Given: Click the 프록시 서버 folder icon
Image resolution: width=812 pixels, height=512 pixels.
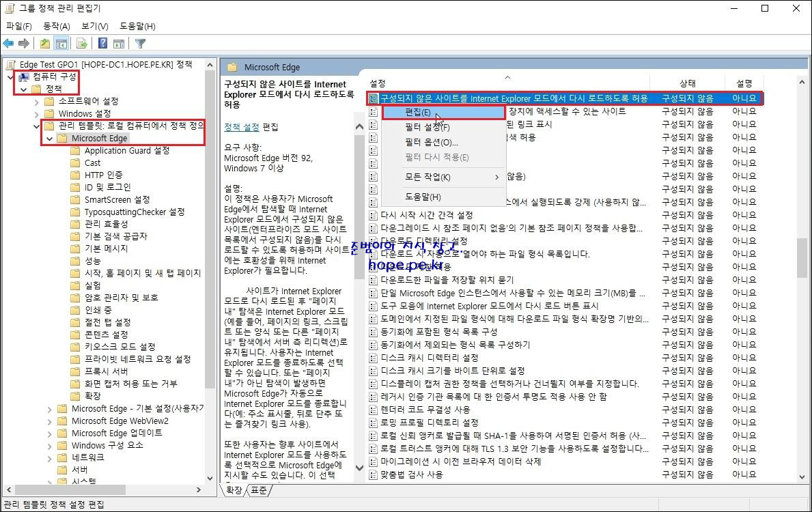Looking at the screenshot, I should (76, 371).
